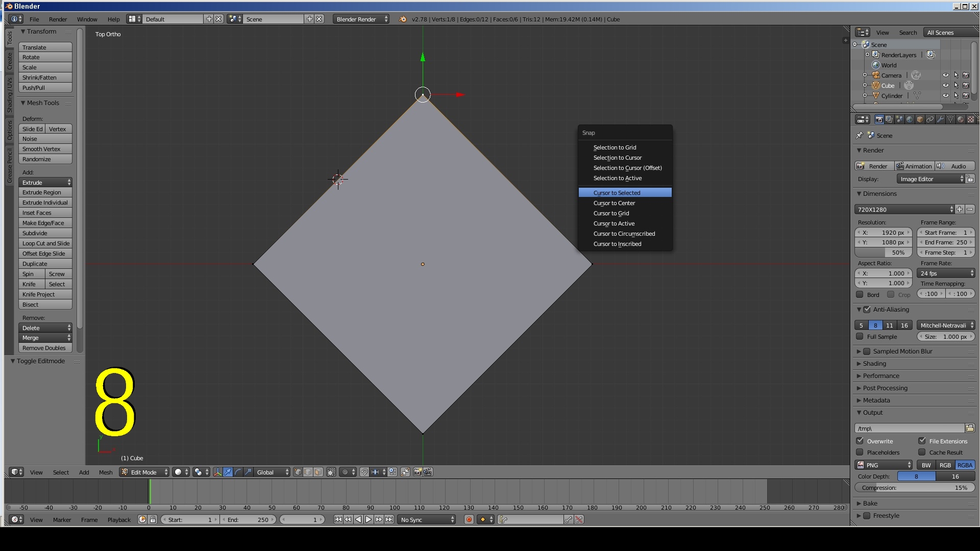This screenshot has width=980, height=551.
Task: Play the animation forward
Action: point(369,520)
